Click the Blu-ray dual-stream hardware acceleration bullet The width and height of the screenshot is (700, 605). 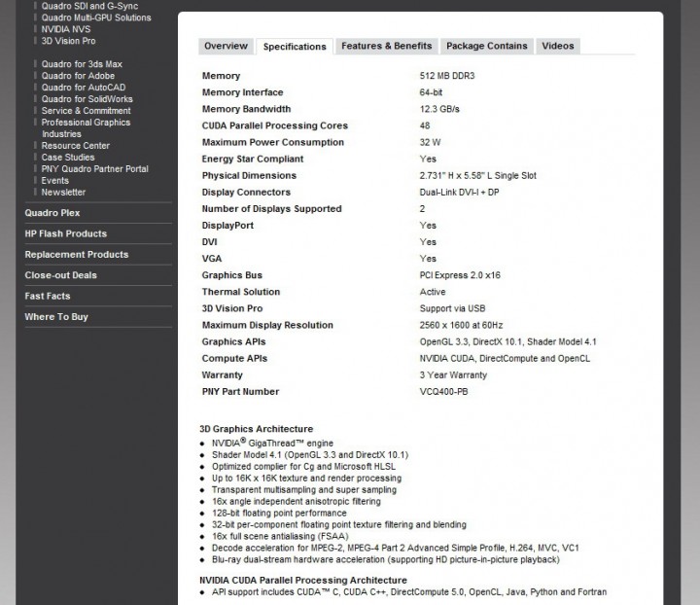(x=385, y=559)
